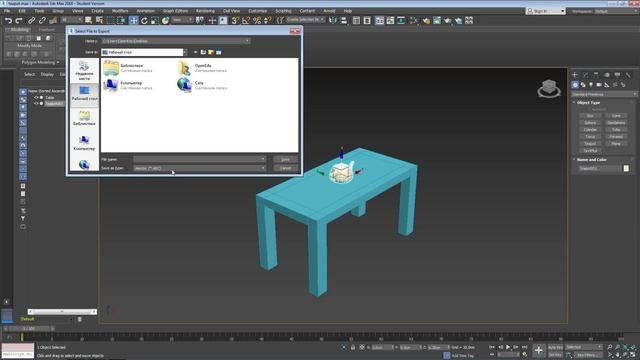Open the Hierarchy tab in the command panel
This screenshot has height=360, width=640.
click(596, 75)
